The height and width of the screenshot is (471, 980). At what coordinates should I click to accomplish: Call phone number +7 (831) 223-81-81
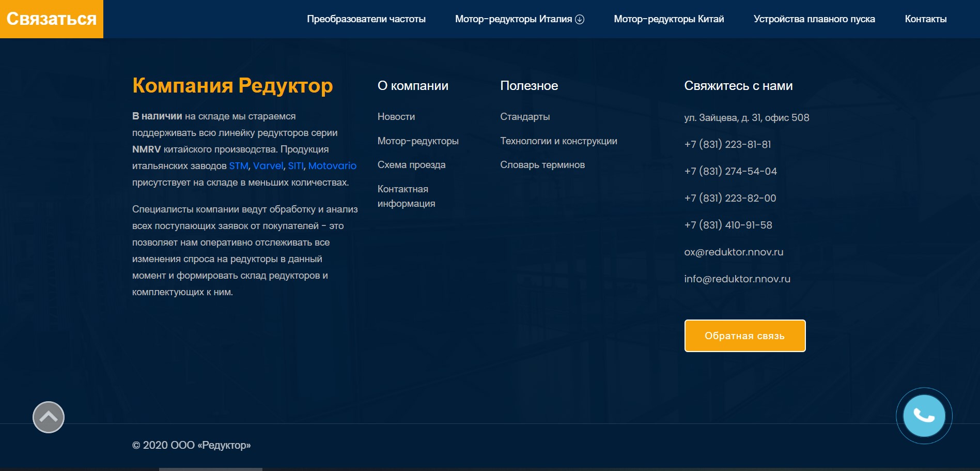pyautogui.click(x=727, y=145)
